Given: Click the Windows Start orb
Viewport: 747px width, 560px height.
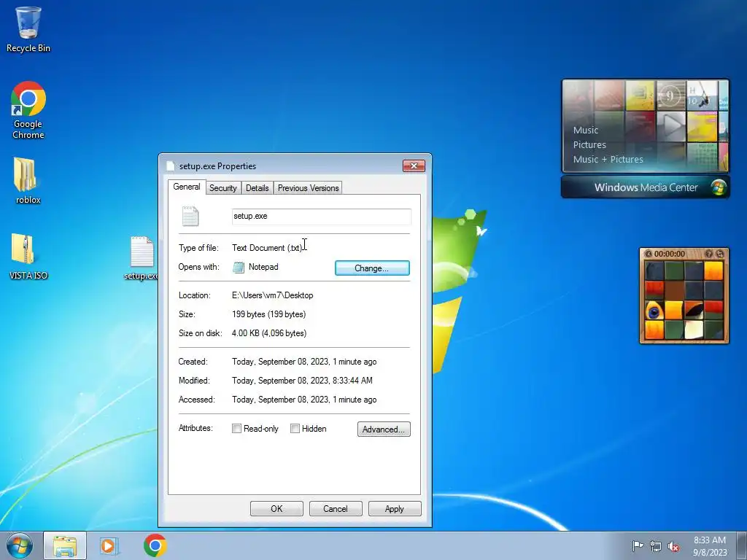Looking at the screenshot, I should (20, 545).
